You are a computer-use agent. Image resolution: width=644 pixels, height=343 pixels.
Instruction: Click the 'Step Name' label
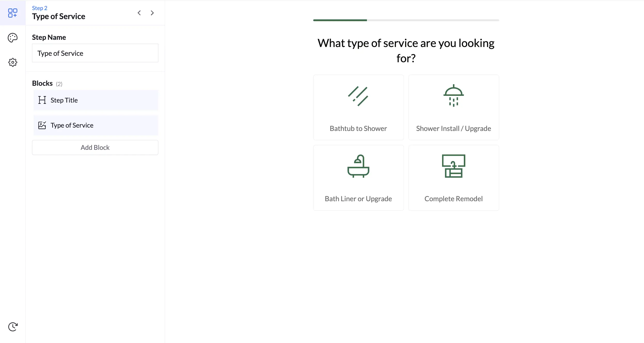pos(49,37)
